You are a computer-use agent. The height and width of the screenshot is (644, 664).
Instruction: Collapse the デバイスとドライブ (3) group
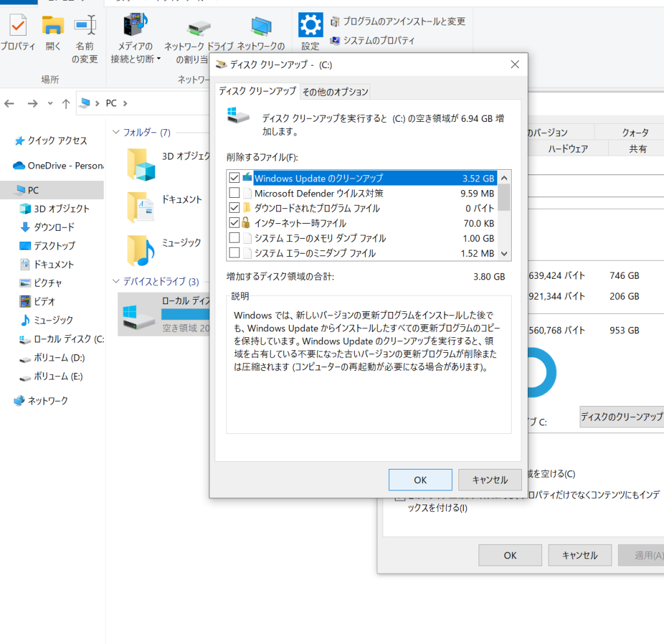(116, 281)
